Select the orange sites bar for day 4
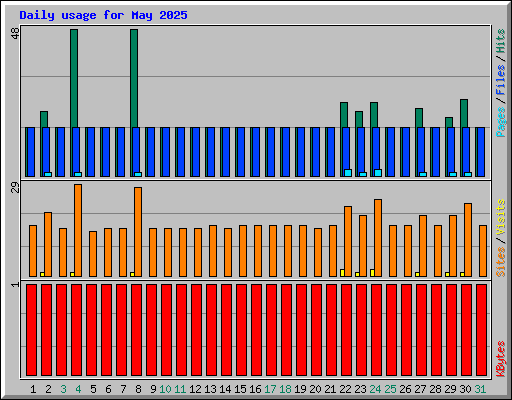This screenshot has height=400, width=512. pos(78,230)
